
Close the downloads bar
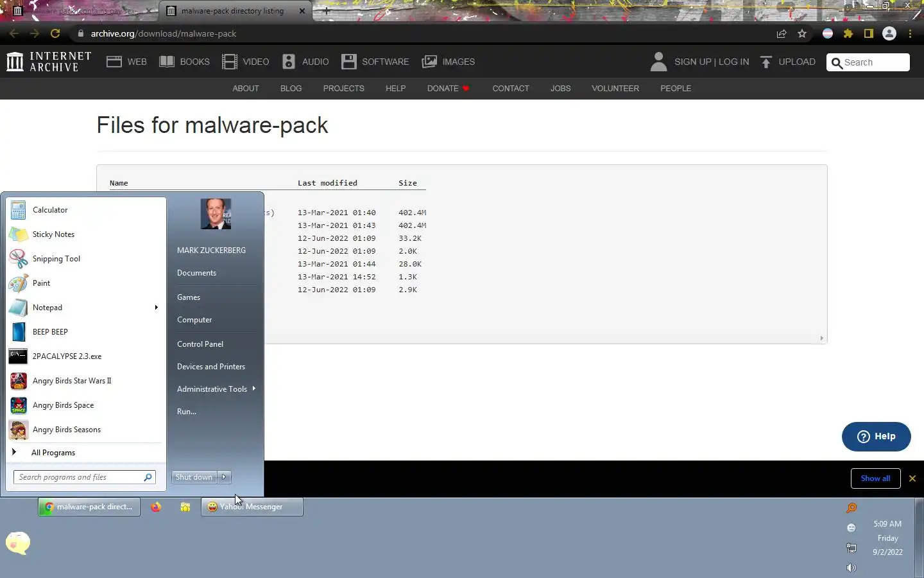coord(912,478)
